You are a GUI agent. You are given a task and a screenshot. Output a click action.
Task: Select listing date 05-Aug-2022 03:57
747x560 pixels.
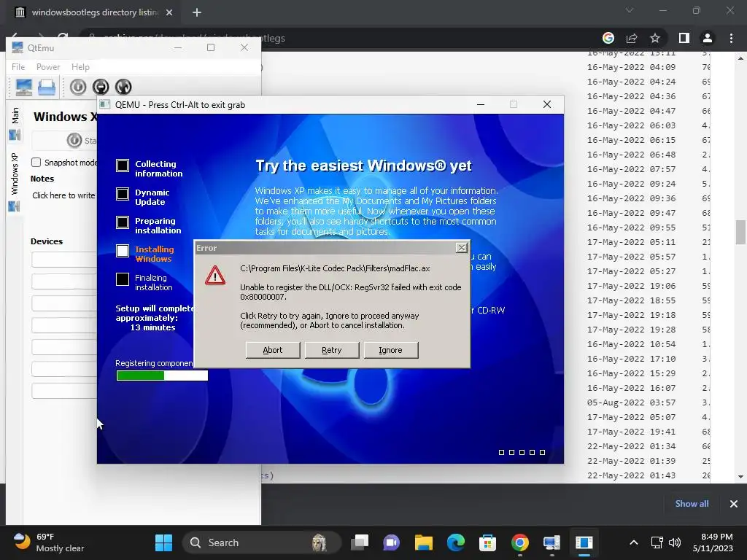(x=631, y=402)
